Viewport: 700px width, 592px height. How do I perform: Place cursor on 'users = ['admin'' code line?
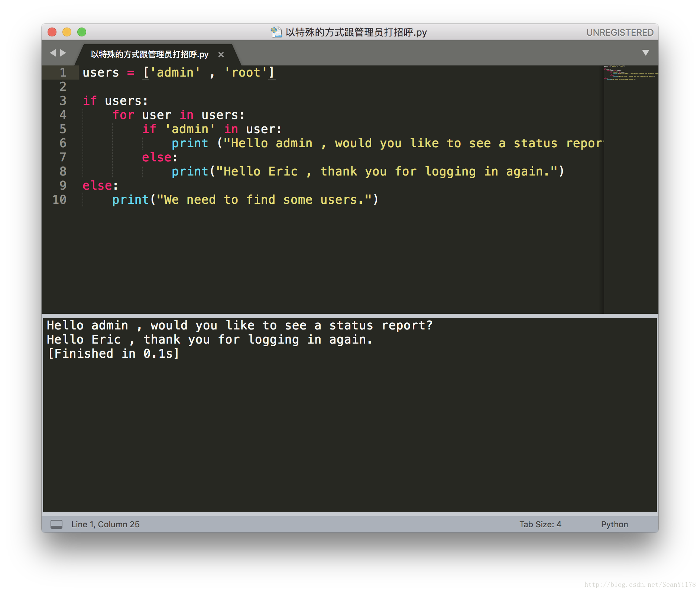pyautogui.click(x=179, y=73)
